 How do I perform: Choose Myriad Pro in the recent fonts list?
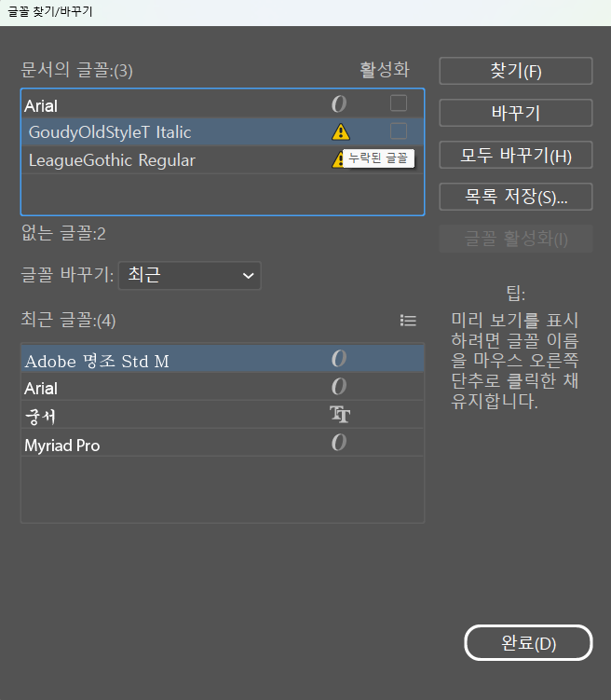tap(222, 443)
